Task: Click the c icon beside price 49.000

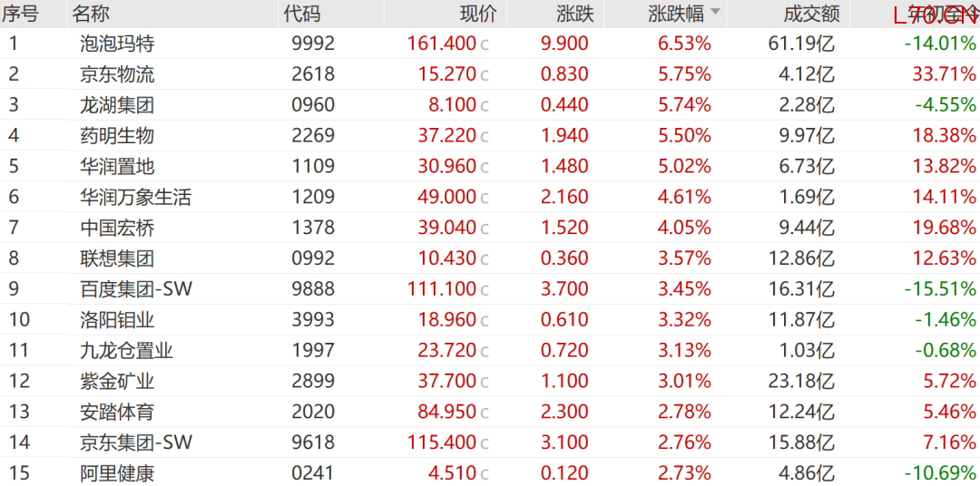Action: point(485,198)
